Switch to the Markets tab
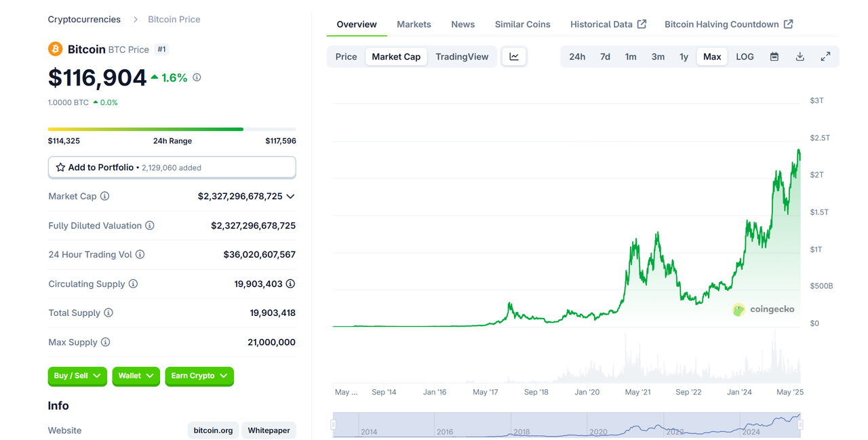 (x=414, y=24)
